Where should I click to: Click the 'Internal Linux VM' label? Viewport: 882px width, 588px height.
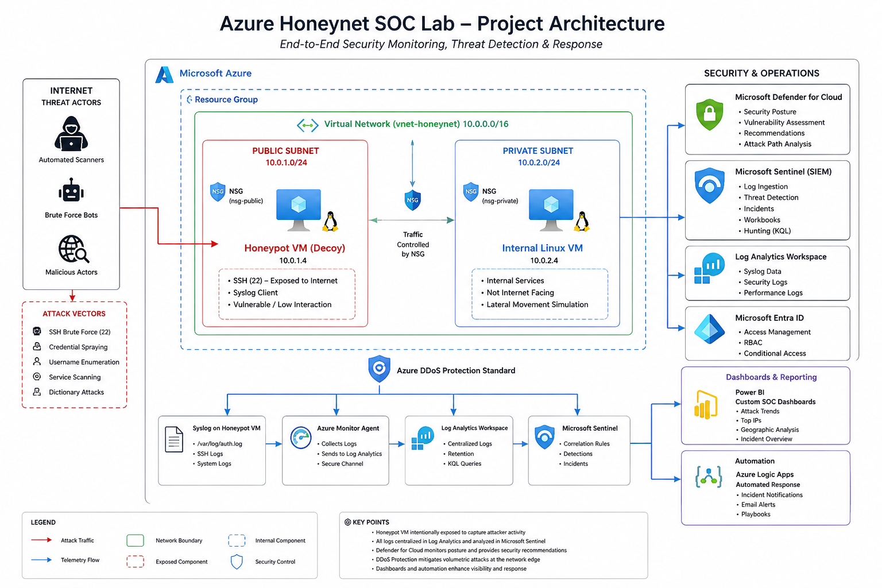tap(542, 248)
